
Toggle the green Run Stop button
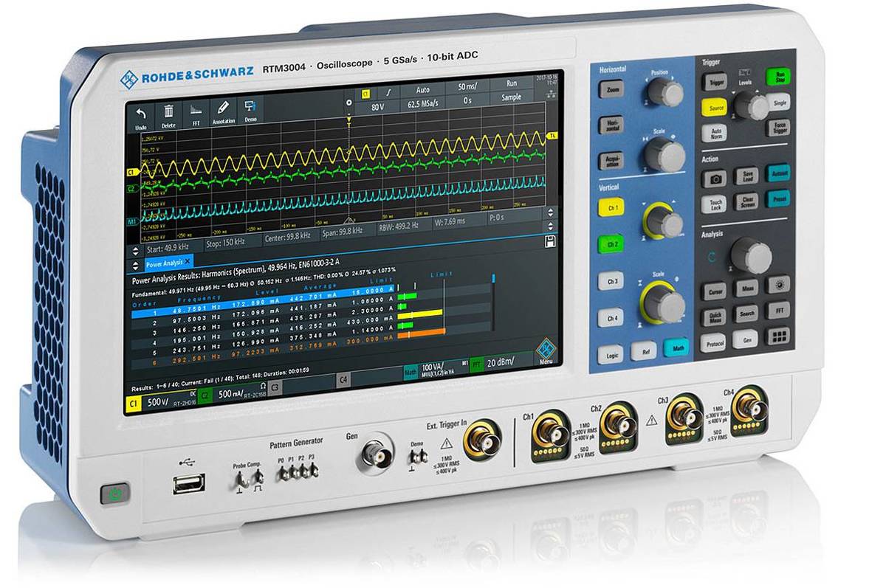[x=777, y=75]
